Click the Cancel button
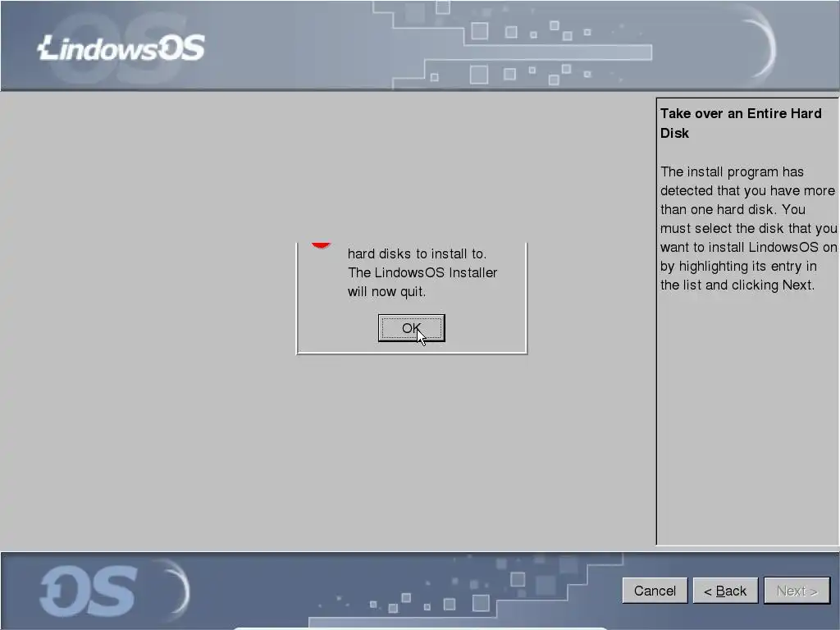 pyautogui.click(x=655, y=591)
